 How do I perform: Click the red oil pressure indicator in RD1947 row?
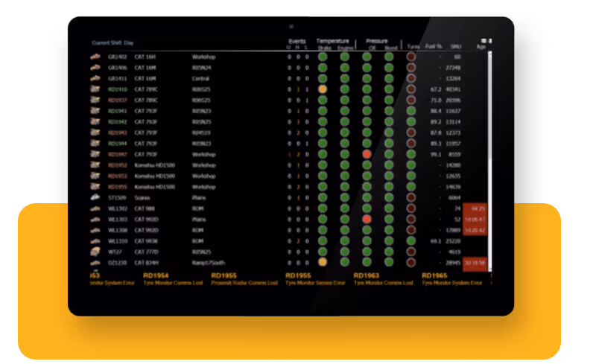[367, 154]
